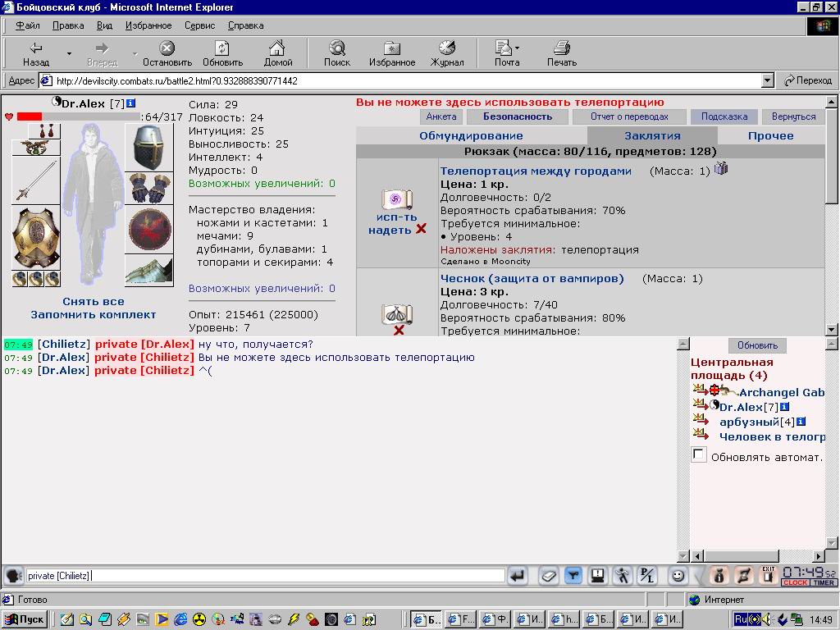
Task: Enable the Обновлять автомат. checkbox
Action: coord(698,454)
